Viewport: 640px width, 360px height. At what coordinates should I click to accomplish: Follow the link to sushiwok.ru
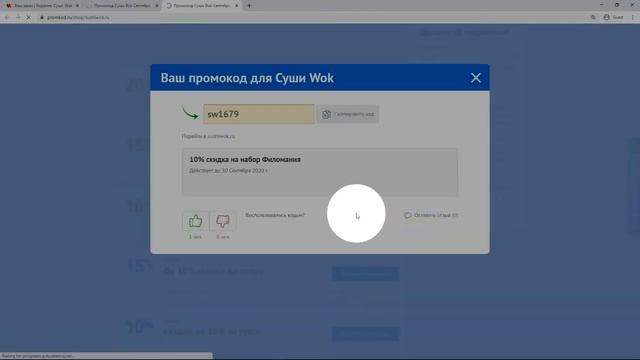(209, 136)
